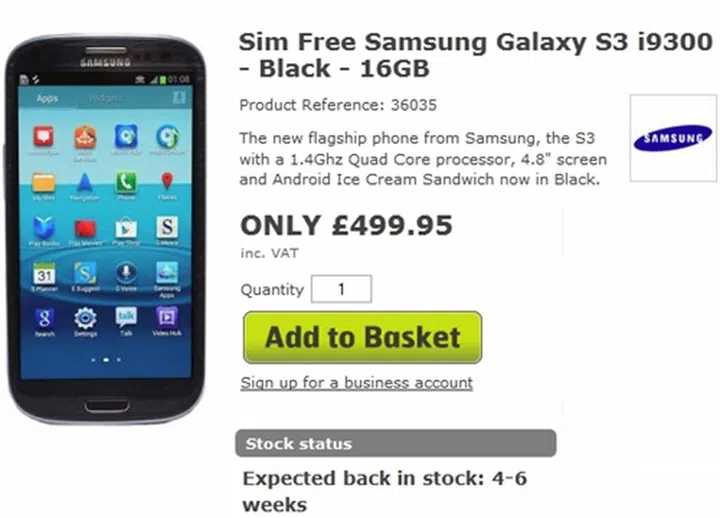Tap the Google Search icon on phone
Screen dimensions: 720x518
point(44,318)
